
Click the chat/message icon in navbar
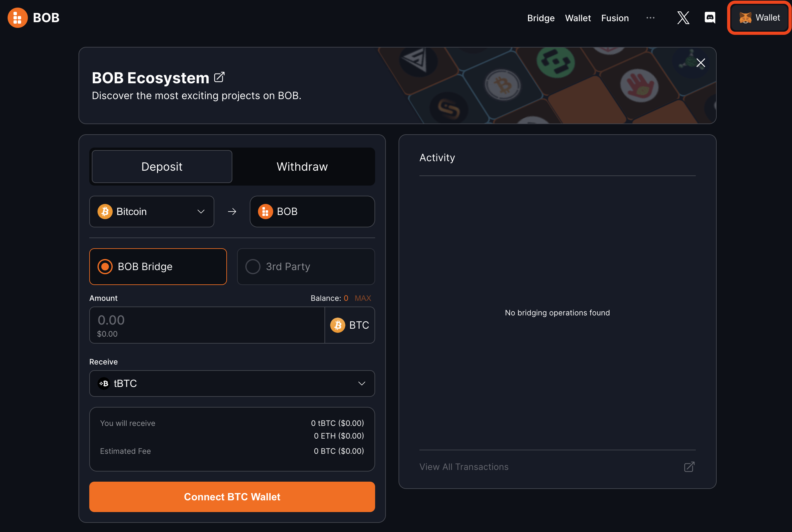coord(709,18)
